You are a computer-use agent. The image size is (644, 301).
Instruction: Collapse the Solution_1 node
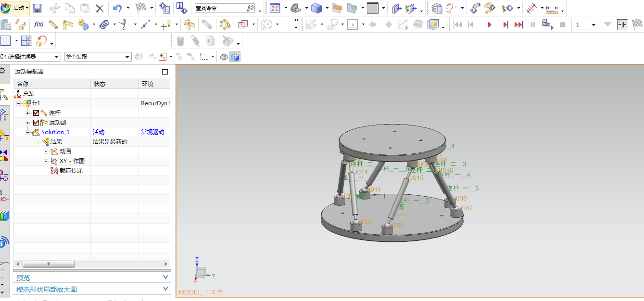[x=28, y=132]
